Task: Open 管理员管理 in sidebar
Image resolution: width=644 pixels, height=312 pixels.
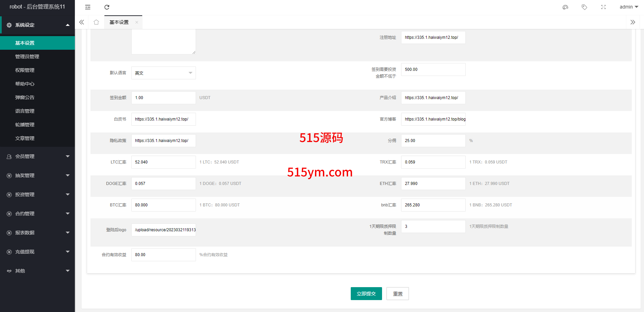Action: coord(27,57)
